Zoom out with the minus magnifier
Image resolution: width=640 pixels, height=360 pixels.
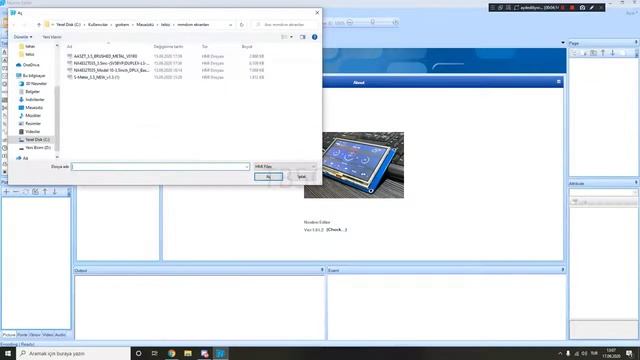pyautogui.click(x=350, y=22)
